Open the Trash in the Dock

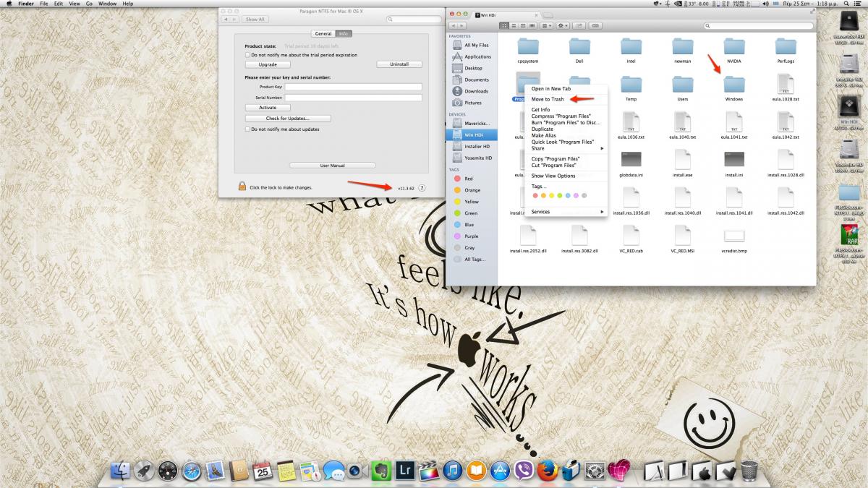coord(749,471)
